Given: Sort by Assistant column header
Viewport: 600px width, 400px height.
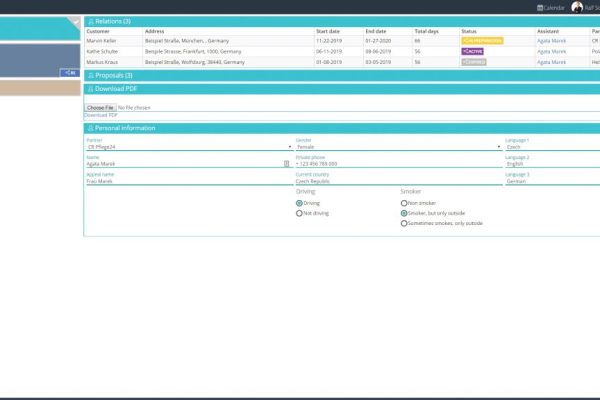Looking at the screenshot, I should 548,31.
